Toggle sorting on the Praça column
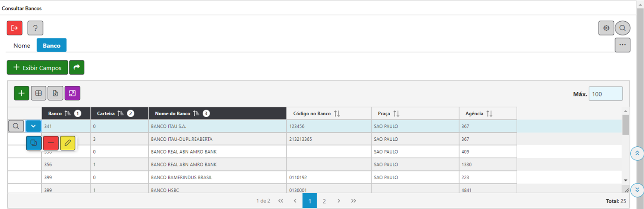The width and height of the screenshot is (644, 209). 396,113
